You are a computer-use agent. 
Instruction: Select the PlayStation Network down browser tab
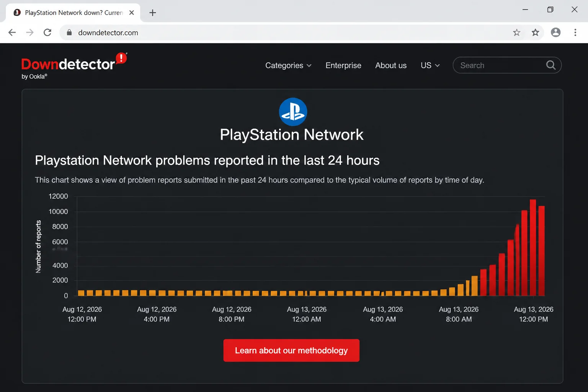coord(73,13)
